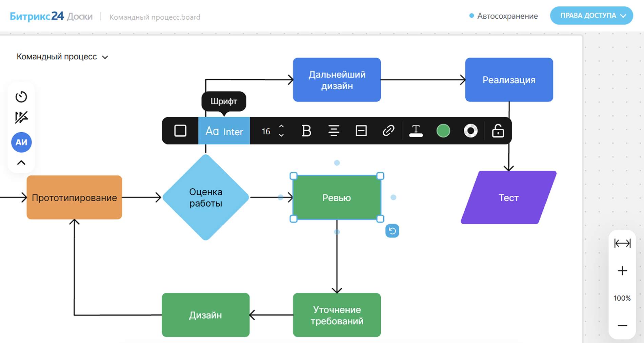644x343 pixels.
Task: Select the green fill color swatch
Action: coord(443,131)
